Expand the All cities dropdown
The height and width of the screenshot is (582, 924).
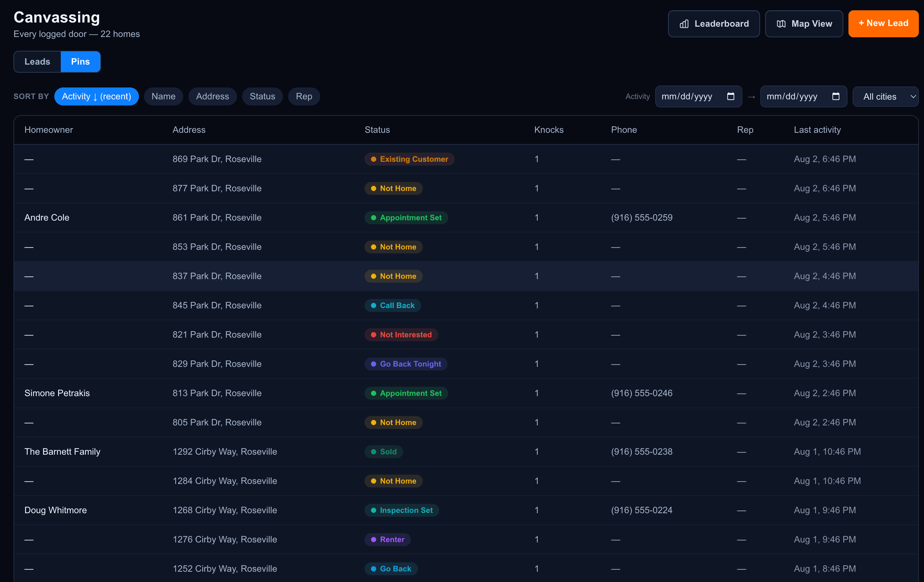coord(885,96)
